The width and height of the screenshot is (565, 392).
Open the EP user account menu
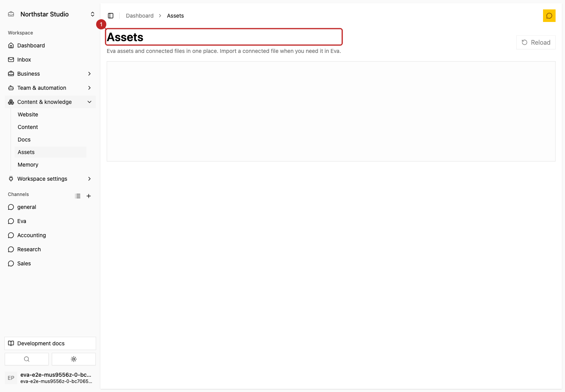(50, 378)
